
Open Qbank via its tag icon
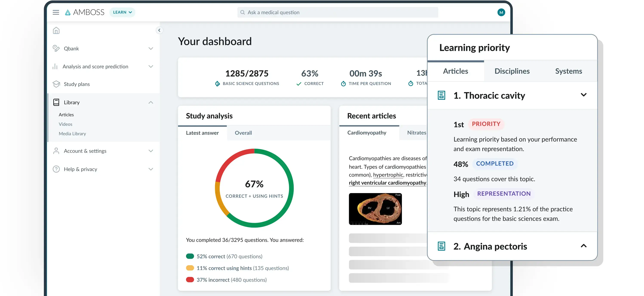[x=56, y=48]
